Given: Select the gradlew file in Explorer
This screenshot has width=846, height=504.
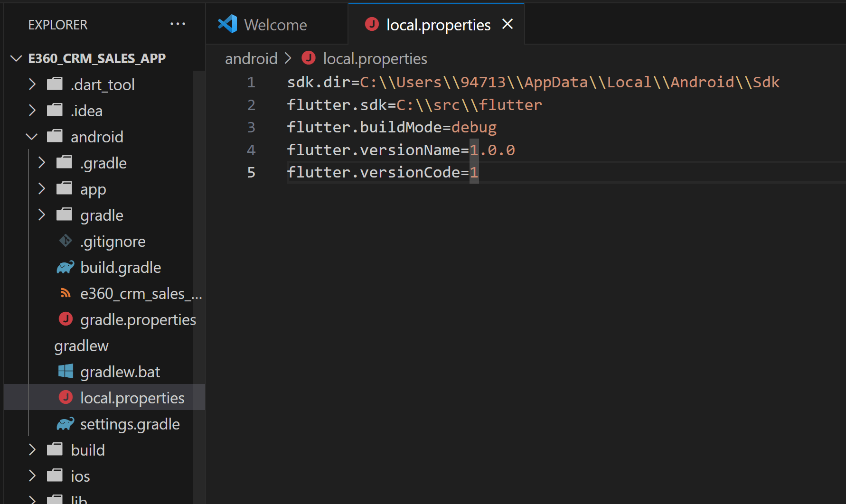Looking at the screenshot, I should tap(81, 345).
